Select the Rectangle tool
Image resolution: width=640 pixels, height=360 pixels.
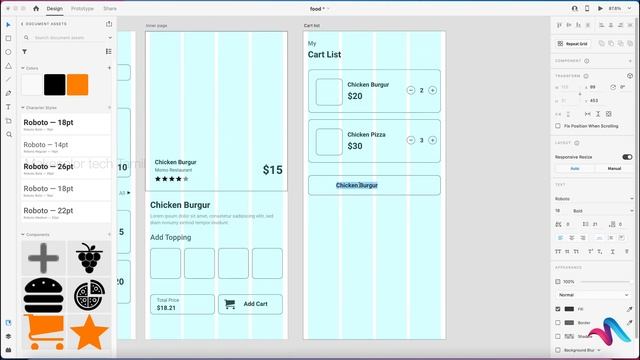pos(8,38)
